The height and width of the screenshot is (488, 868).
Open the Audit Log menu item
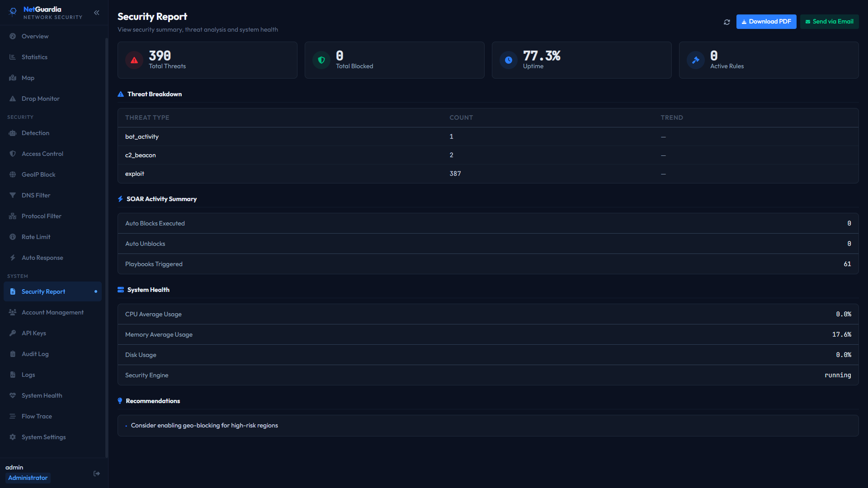(x=52, y=354)
